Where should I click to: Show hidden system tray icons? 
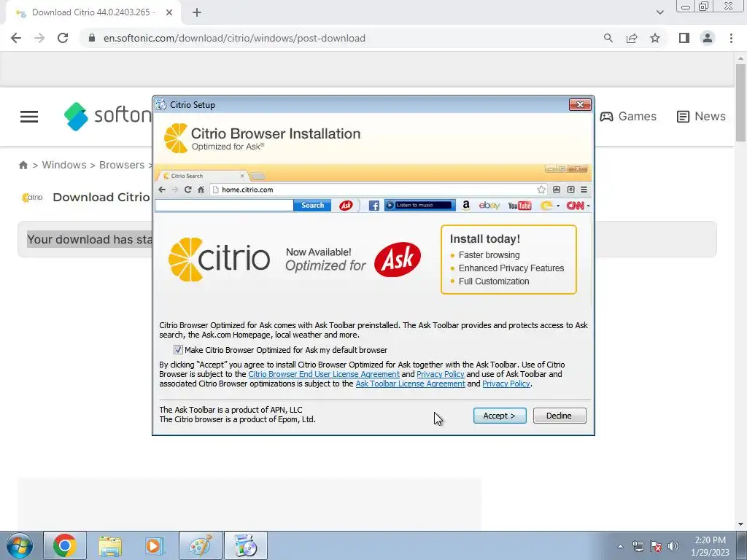pos(620,546)
